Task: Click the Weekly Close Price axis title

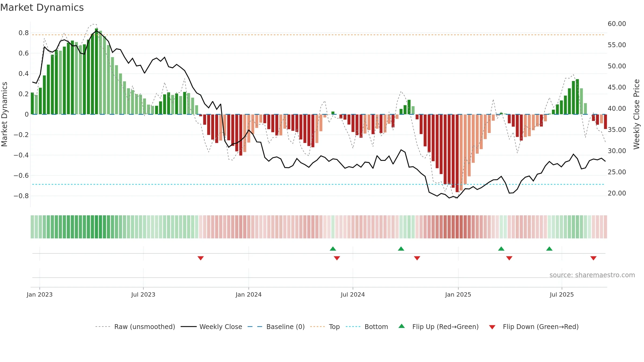Action: click(x=637, y=114)
